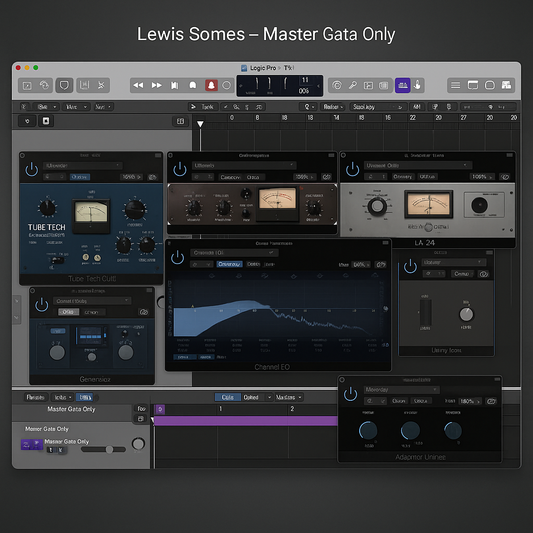This screenshot has height=533, width=533.
Task: Click the zoom slider at far right of menu bar
Action: click(488, 107)
